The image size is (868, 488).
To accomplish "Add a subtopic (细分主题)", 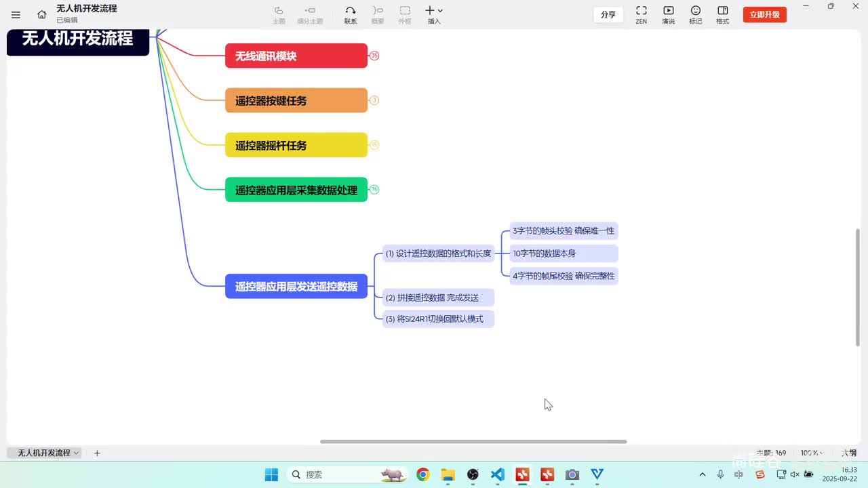I will [x=310, y=14].
